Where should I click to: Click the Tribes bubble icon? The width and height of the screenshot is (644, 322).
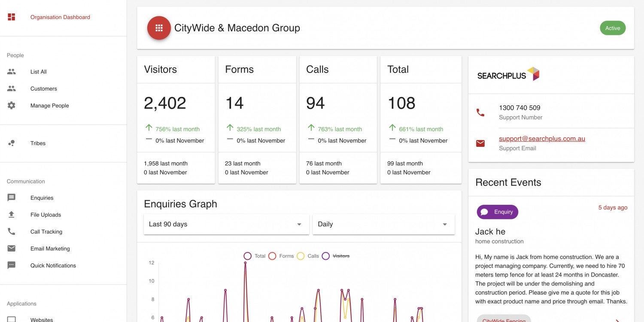point(12,143)
